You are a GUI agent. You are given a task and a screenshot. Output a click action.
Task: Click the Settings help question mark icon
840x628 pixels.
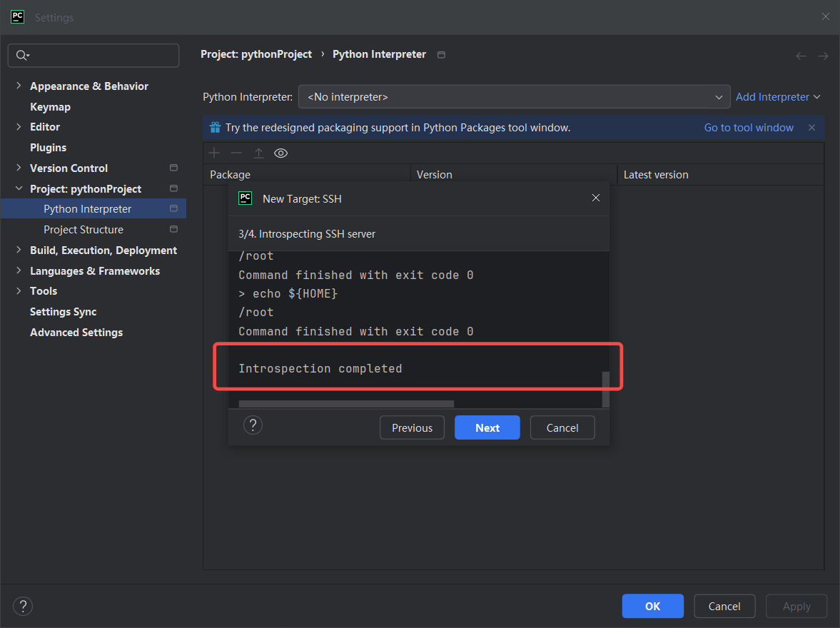point(23,607)
